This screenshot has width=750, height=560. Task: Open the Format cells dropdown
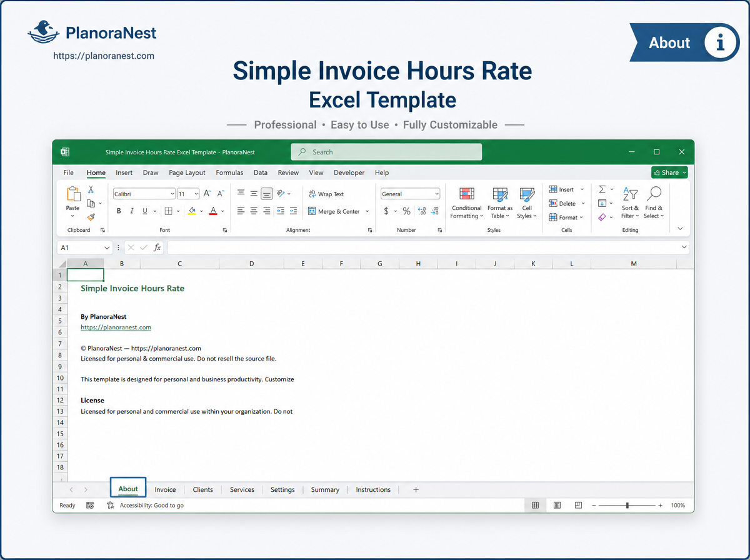(581, 217)
